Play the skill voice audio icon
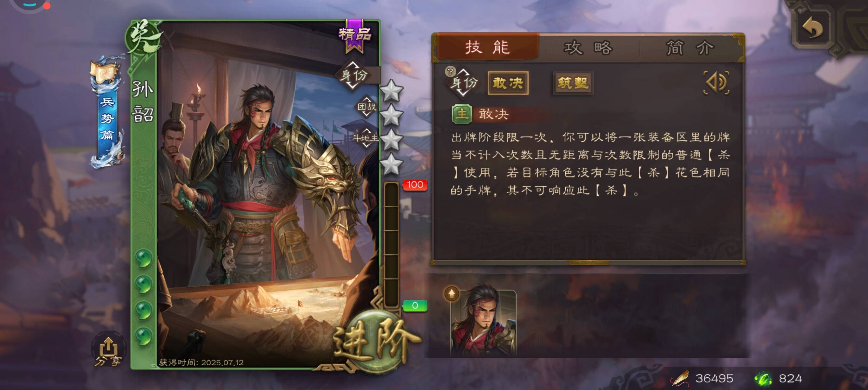 717,83
